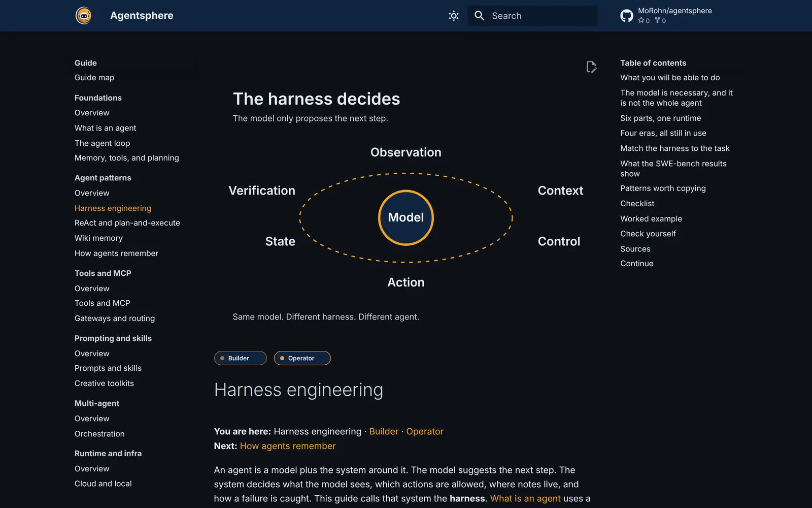Screen dimensions: 812x508
Task: Click the Operator tag pill
Action: (x=302, y=358)
